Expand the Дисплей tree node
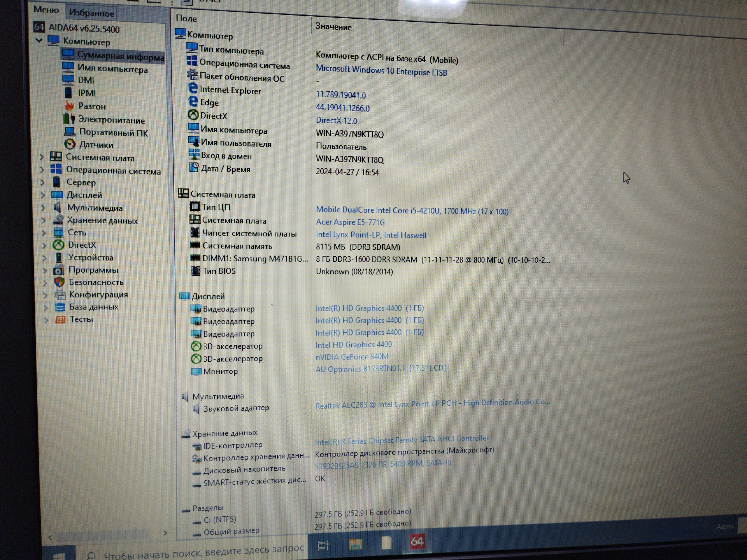This screenshot has width=747, height=560. click(43, 195)
